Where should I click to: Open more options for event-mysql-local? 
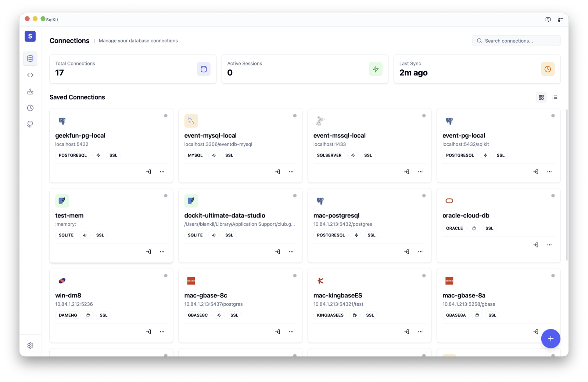pos(291,172)
